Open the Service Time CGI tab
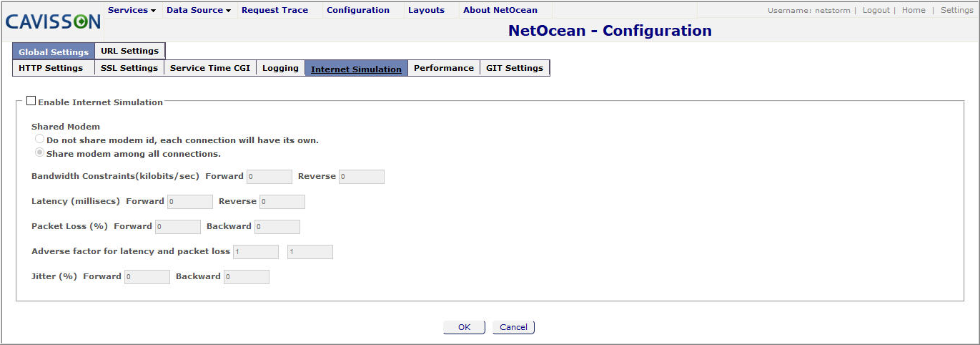 pos(210,68)
